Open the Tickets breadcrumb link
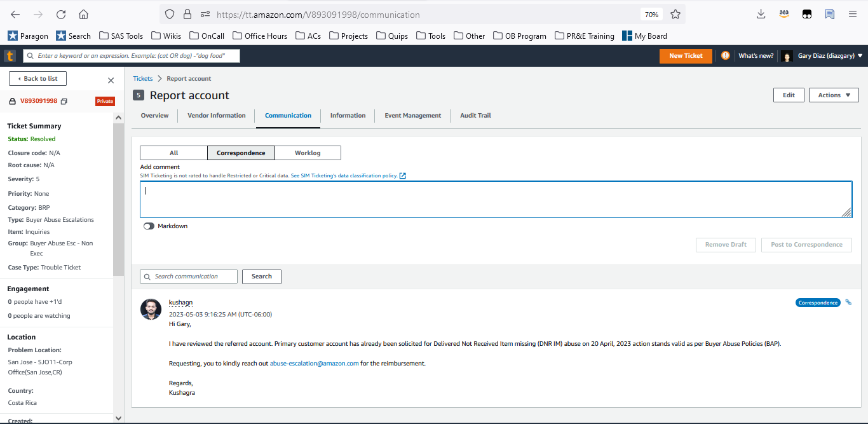This screenshot has height=424, width=868. coord(143,79)
